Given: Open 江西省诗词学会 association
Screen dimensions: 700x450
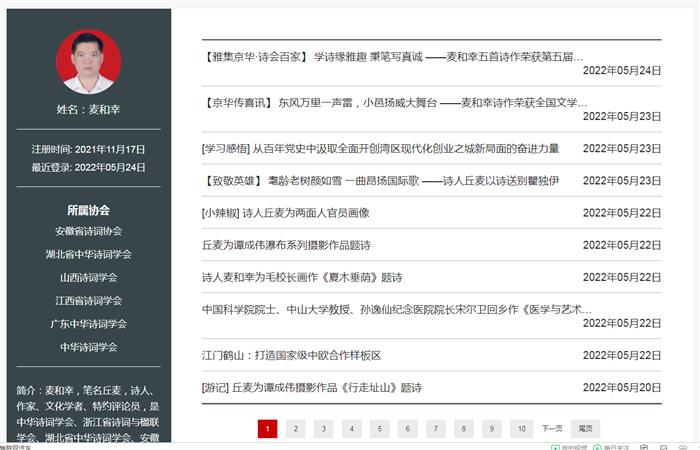Looking at the screenshot, I should [88, 301].
